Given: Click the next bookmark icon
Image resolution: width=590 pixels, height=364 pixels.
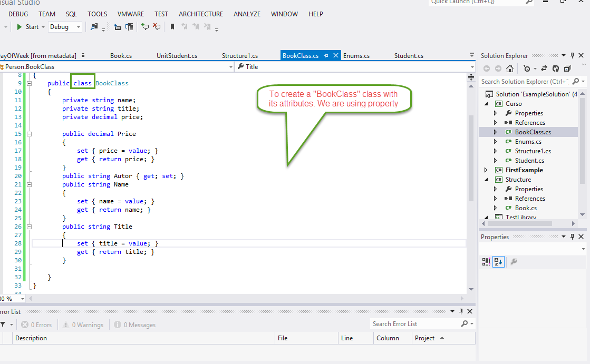Looking at the screenshot, I should 196,27.
